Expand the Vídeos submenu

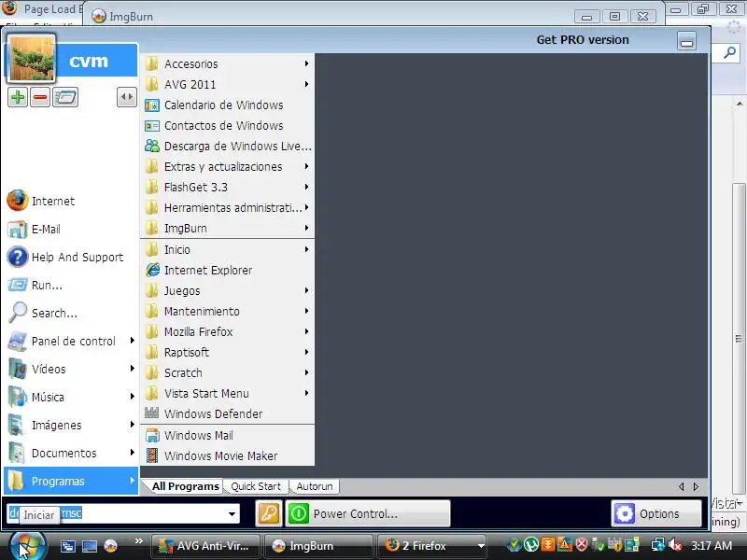tap(69, 369)
